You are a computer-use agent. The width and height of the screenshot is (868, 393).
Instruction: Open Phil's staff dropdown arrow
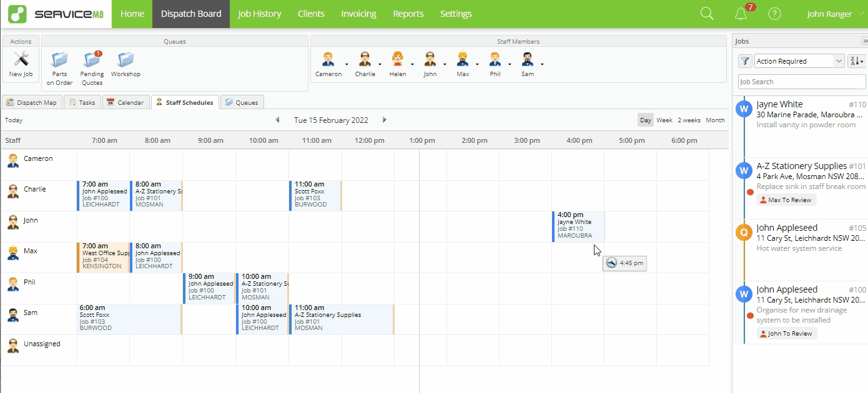510,64
